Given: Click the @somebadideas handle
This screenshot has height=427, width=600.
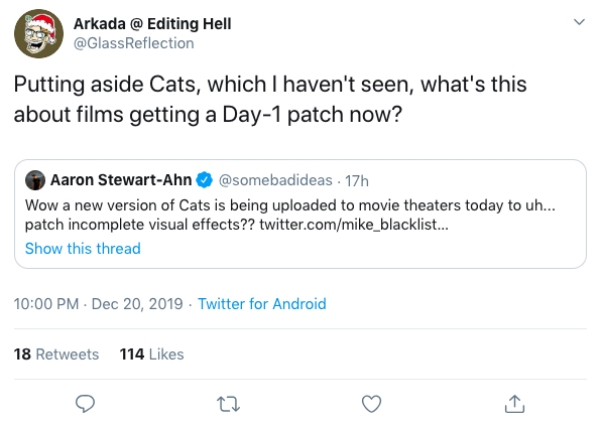Looking at the screenshot, I should (263, 180).
